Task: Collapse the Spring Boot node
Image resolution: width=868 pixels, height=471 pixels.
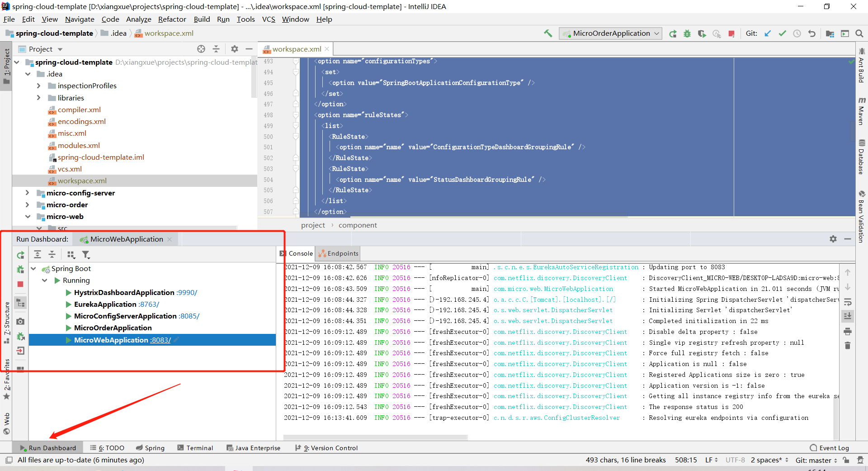Action: tap(33, 269)
